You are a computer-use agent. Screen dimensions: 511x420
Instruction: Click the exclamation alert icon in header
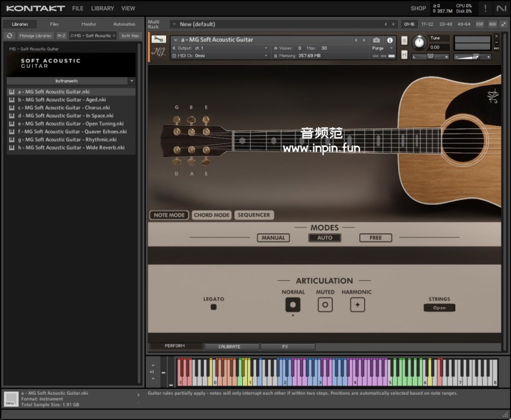485,8
